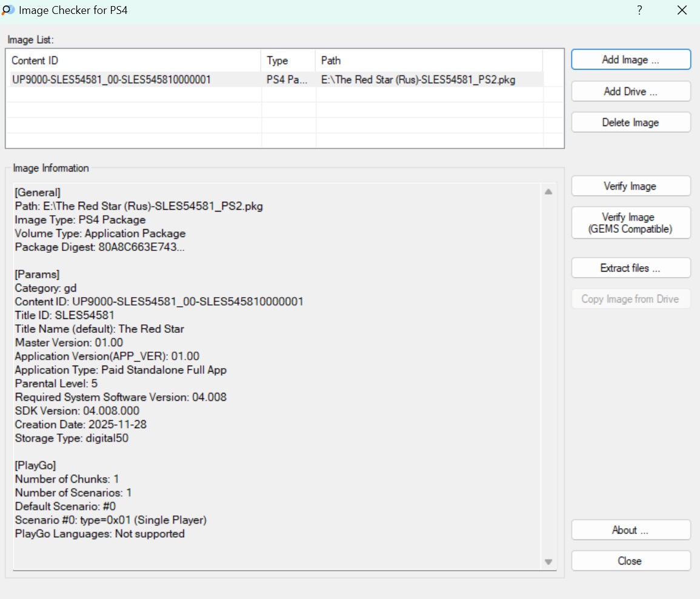Remove entry using Delete Image button
The image size is (700, 599).
[630, 122]
